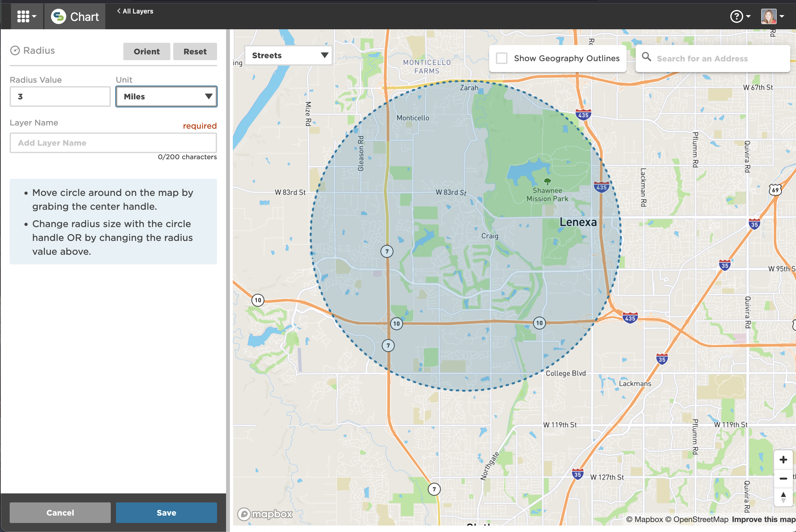Reset map bearing with compass icon
The image size is (796, 532).
[783, 497]
